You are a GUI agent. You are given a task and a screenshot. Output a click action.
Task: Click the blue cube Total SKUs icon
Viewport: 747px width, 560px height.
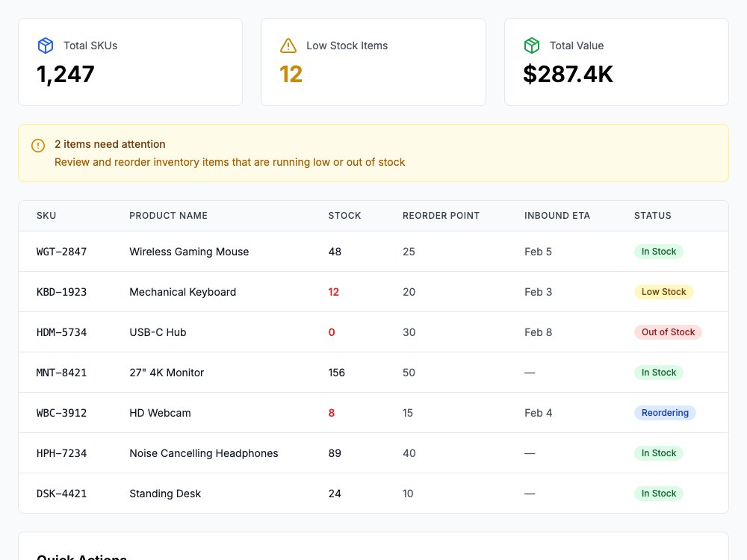pos(46,46)
